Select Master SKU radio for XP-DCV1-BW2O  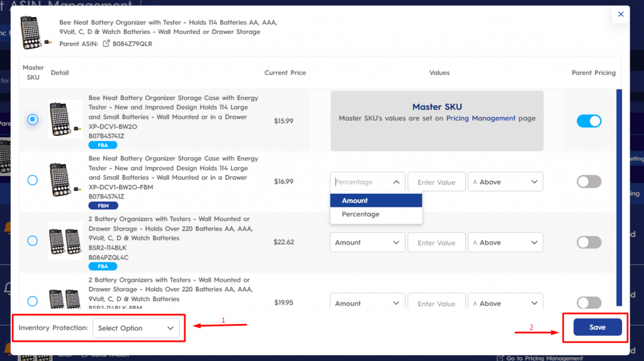[x=33, y=119]
